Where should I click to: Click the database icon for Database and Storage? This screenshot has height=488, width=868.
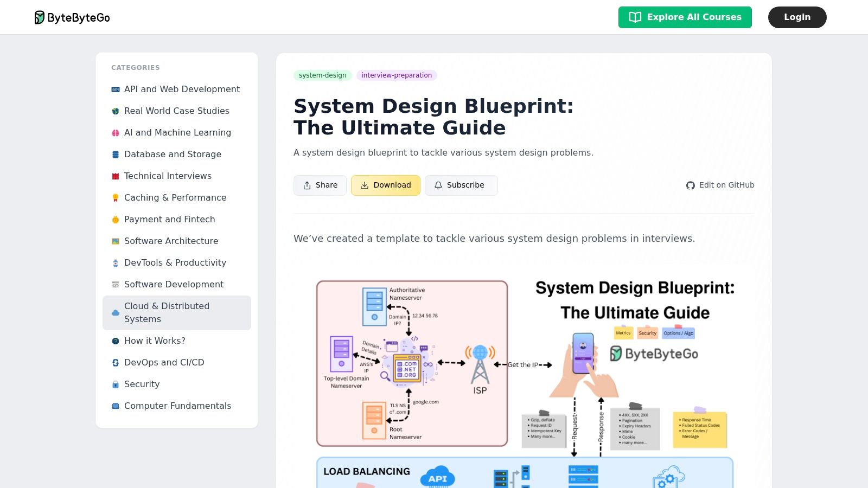(x=116, y=155)
